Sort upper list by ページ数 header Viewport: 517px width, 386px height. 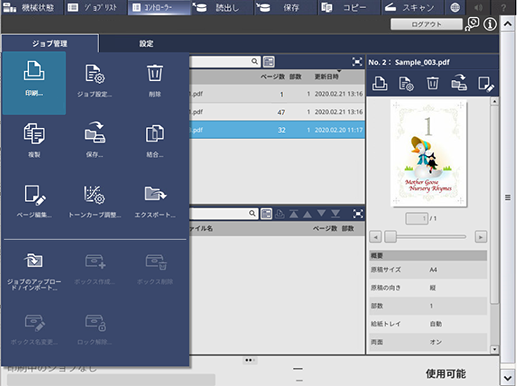[x=273, y=77]
